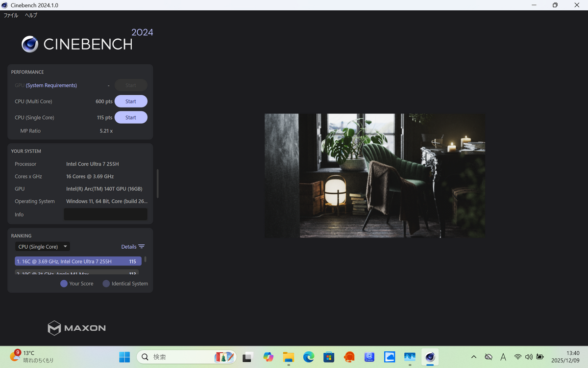Click the battery status tray icon
Image resolution: width=588 pixels, height=368 pixels.
tap(540, 357)
